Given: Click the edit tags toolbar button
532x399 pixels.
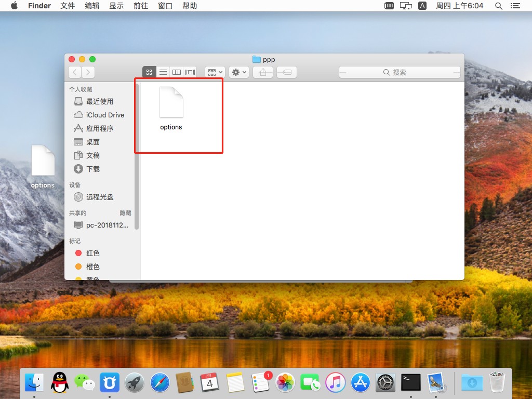Looking at the screenshot, I should 287,72.
